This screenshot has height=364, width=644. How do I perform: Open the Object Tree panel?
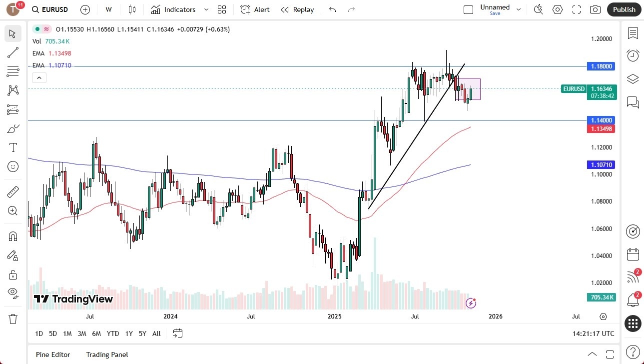point(633,78)
